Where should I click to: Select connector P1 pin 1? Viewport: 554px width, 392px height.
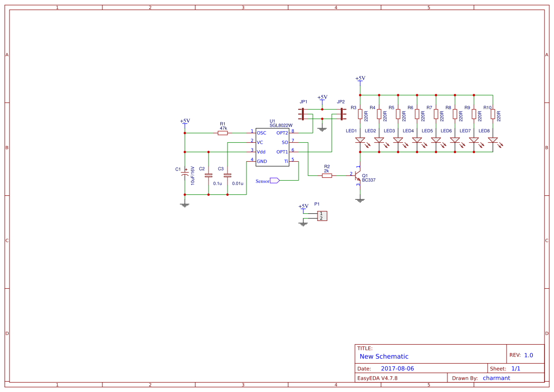[x=321, y=213]
